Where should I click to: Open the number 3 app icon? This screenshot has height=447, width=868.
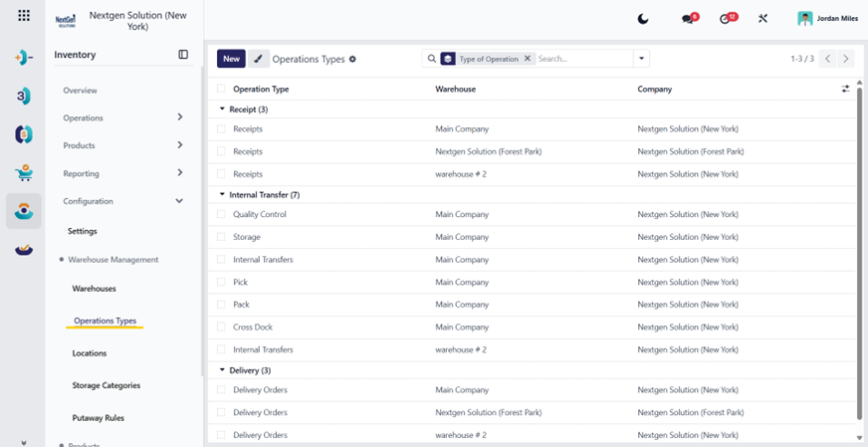click(24, 96)
